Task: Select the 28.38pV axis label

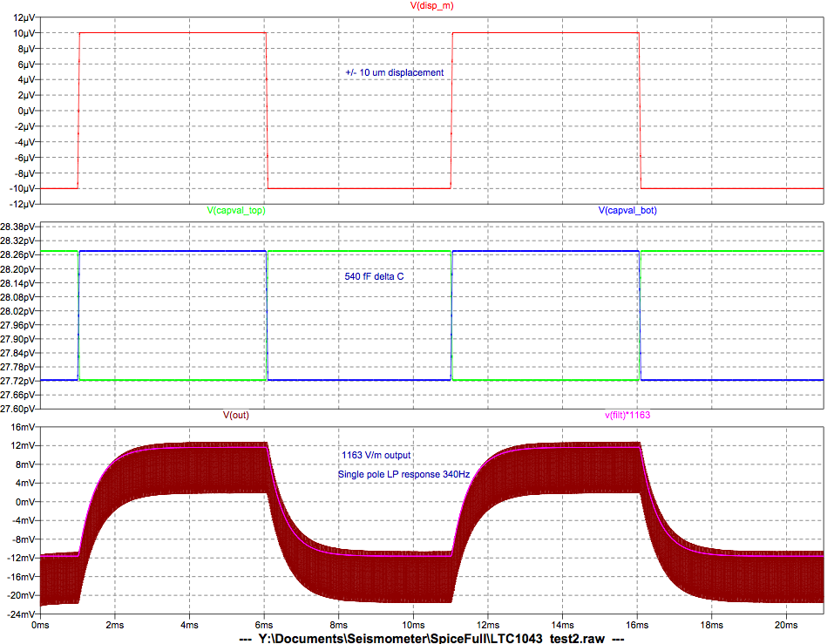Action: coord(17,227)
